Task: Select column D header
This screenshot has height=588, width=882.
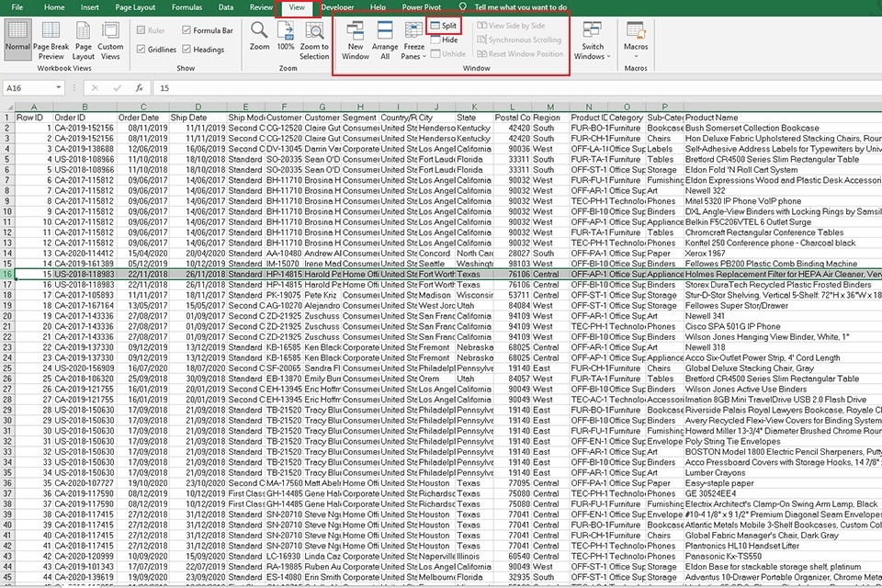Action: pos(198,107)
